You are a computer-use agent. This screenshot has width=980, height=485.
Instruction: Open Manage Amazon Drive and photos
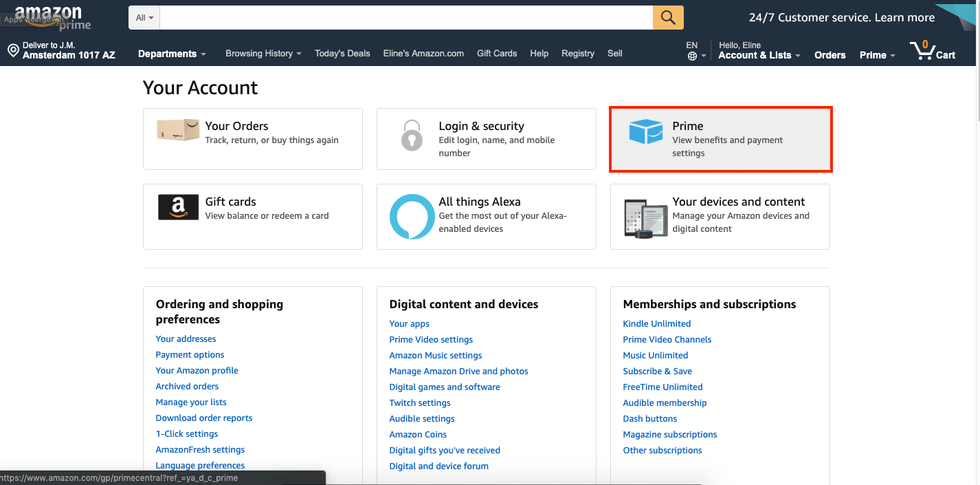pos(459,371)
